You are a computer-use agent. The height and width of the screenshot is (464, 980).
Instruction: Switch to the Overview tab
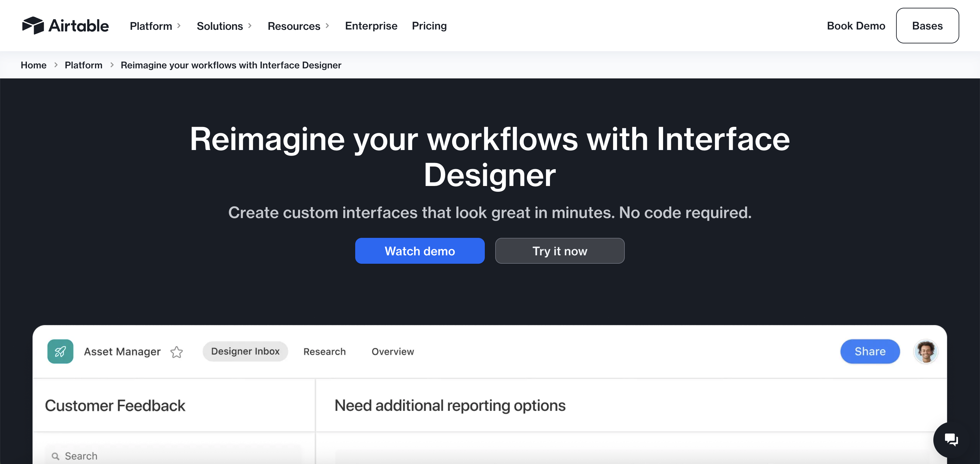tap(392, 352)
